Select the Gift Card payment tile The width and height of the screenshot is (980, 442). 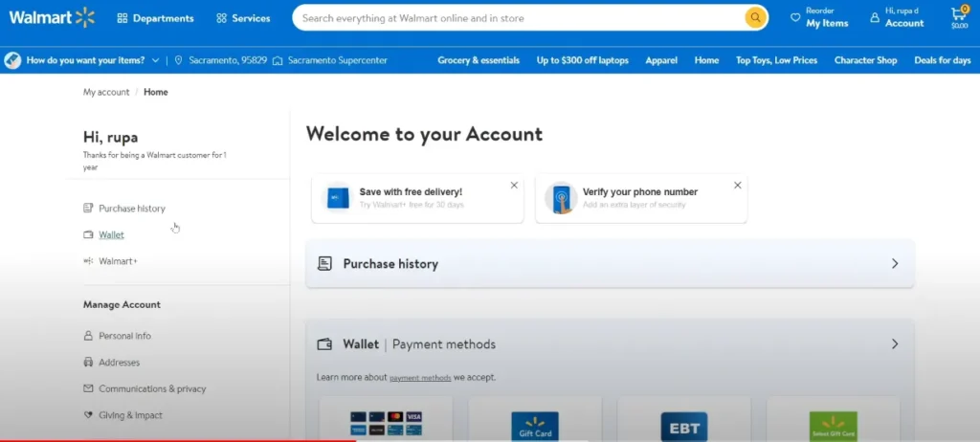[x=534, y=425]
